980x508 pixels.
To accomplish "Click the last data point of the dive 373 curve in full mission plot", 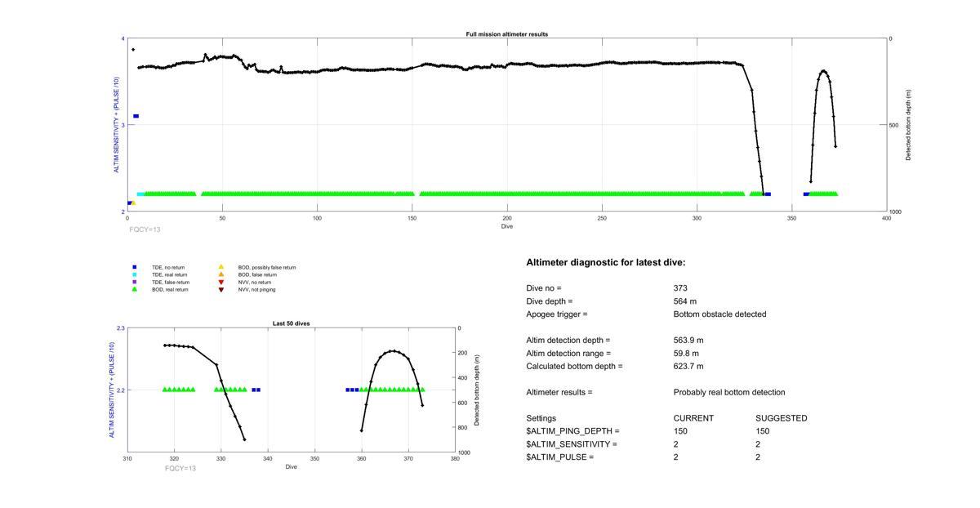I will (x=835, y=147).
